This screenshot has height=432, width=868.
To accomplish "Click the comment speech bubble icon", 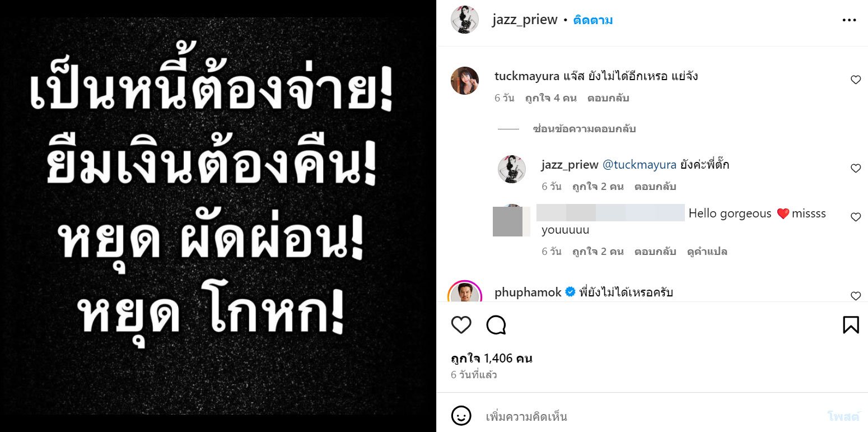I will pyautogui.click(x=496, y=325).
